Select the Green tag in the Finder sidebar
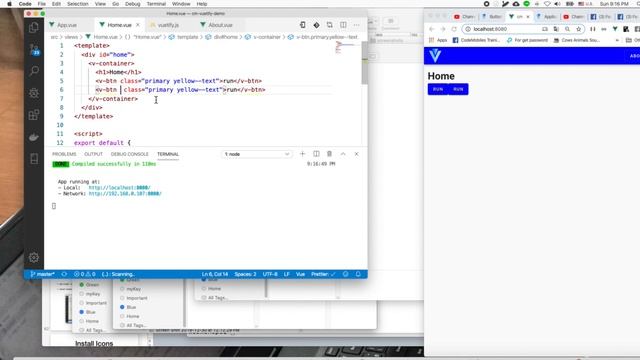 coord(89,284)
